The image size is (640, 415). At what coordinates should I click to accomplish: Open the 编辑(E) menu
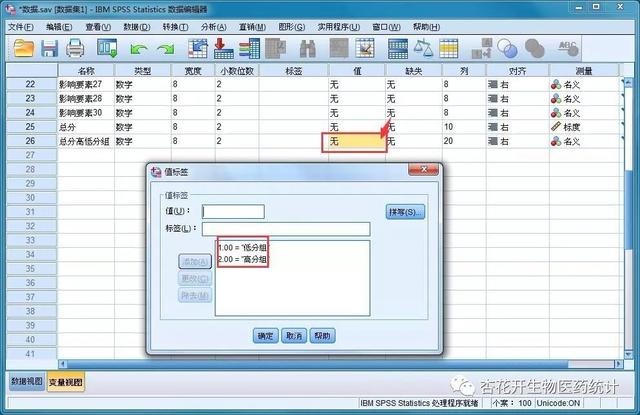[59, 27]
